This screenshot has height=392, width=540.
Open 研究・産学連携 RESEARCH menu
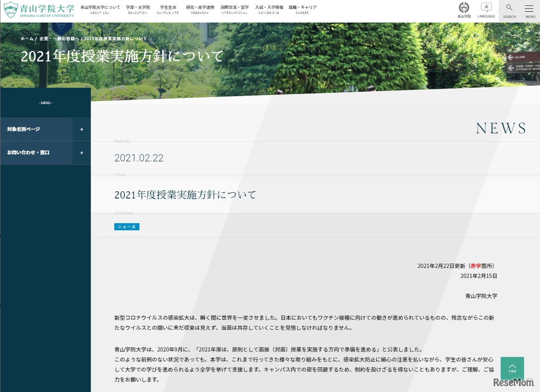pyautogui.click(x=200, y=10)
